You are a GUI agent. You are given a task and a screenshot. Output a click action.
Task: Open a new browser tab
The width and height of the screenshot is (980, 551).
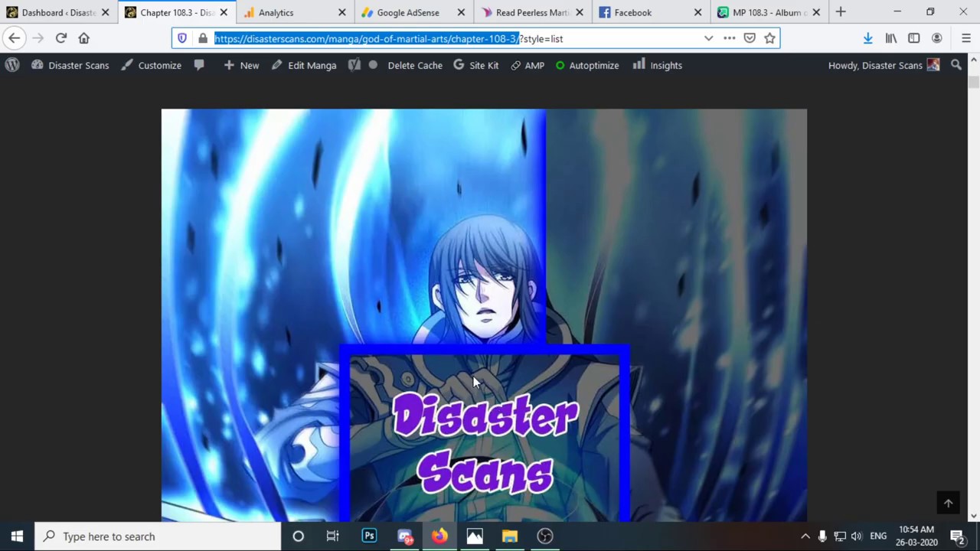[x=841, y=12]
